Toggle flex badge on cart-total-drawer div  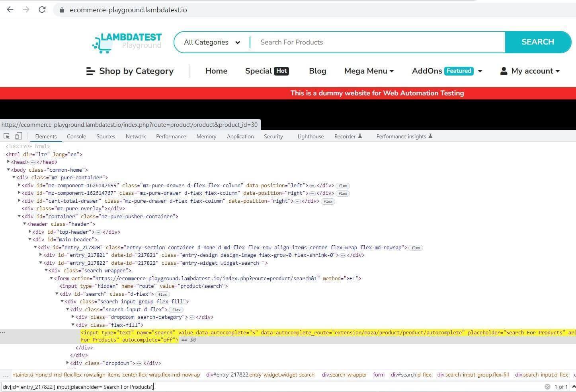click(x=328, y=201)
